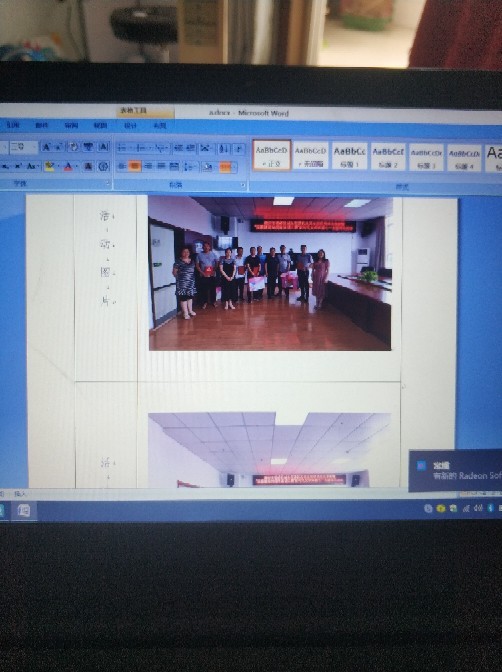The width and height of the screenshot is (502, 672).
Task: Toggle Center alignment in Paragraph group
Action: pos(135,166)
